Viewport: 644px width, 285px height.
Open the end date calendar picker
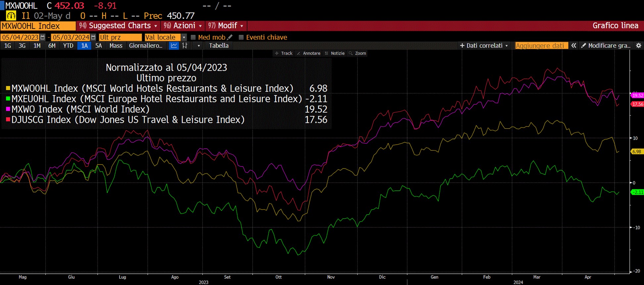click(x=93, y=37)
